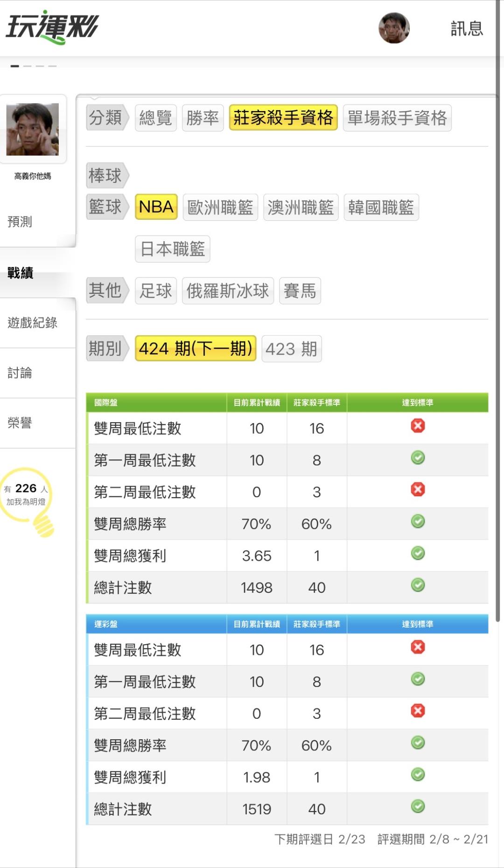This screenshot has width=504, height=868.
Task: Choose 賽馬 filter
Action: pyautogui.click(x=300, y=291)
